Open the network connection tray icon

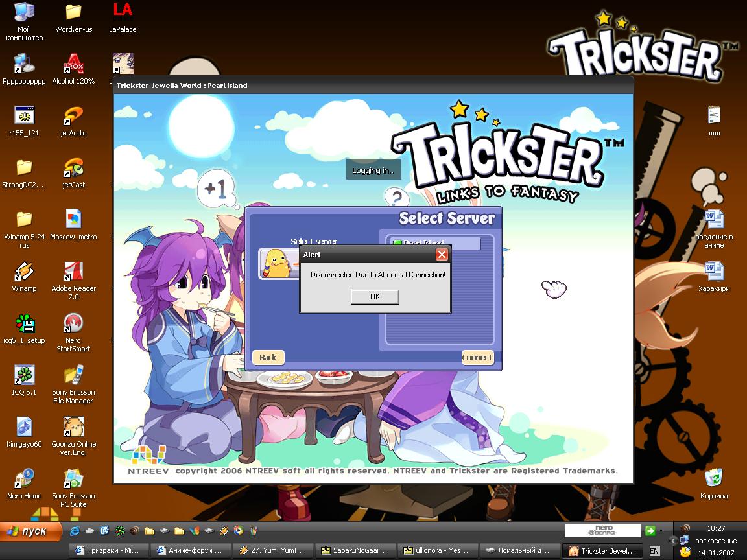[x=685, y=540]
